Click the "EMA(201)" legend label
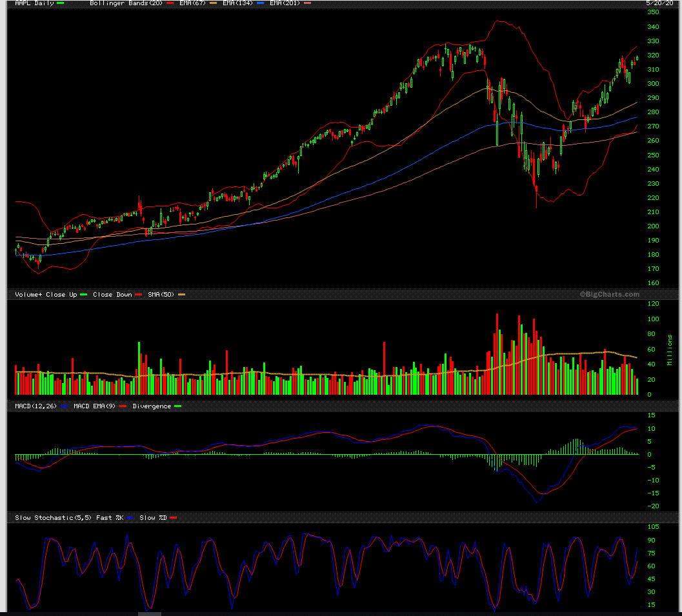Screen dimensions: 682x616 285,3
